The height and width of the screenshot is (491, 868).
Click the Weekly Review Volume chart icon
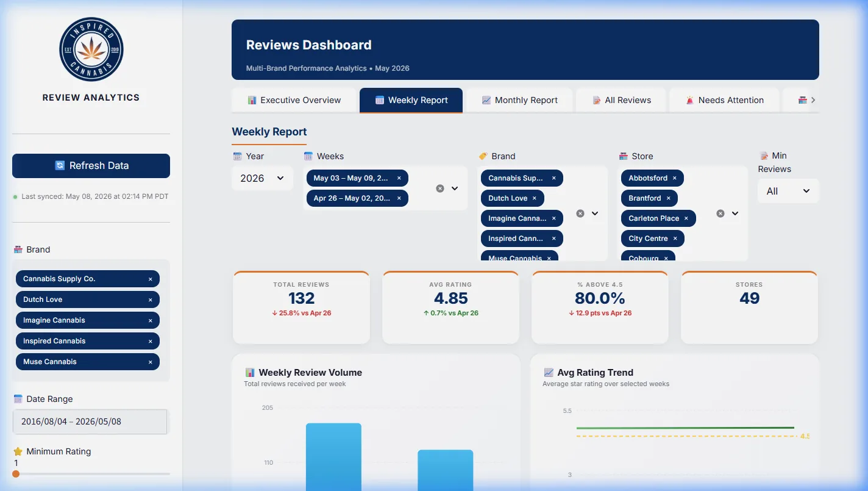250,373
